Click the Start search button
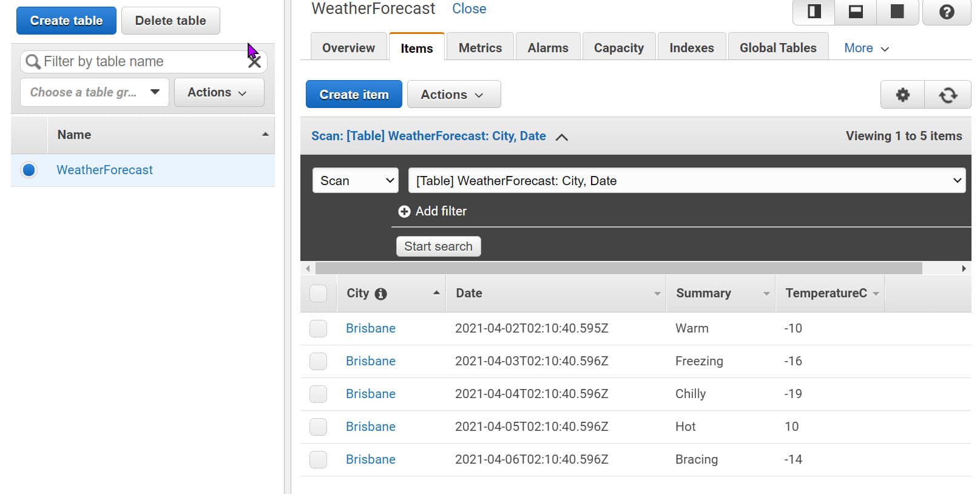This screenshot has height=494, width=980. click(438, 246)
